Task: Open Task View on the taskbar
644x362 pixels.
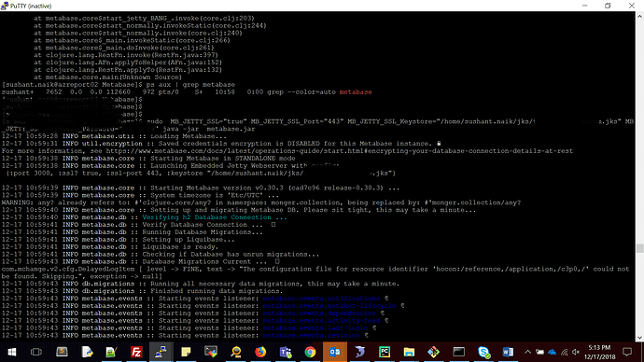Action: [x=36, y=352]
